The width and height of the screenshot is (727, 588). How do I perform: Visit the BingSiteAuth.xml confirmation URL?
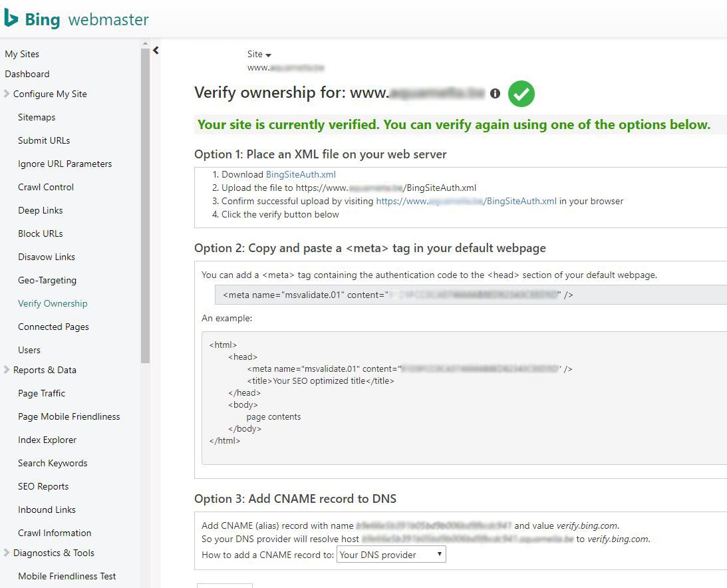(x=466, y=202)
